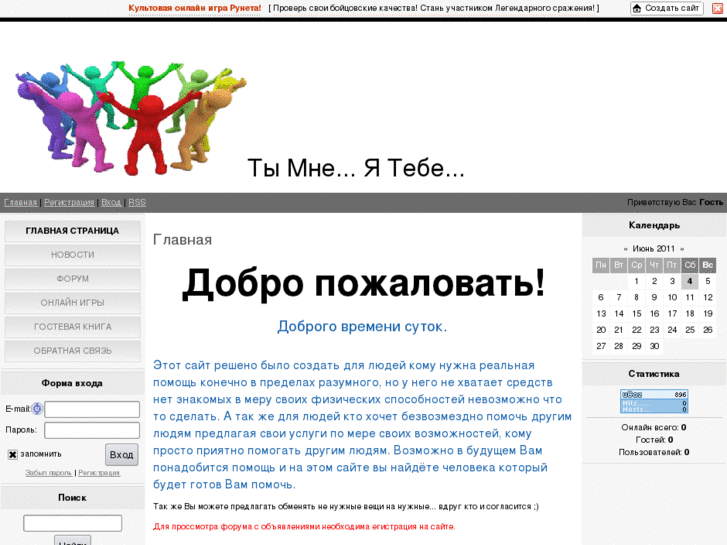Image resolution: width=727 pixels, height=545 pixels.
Task: Click the Найти search button
Action: click(73, 541)
